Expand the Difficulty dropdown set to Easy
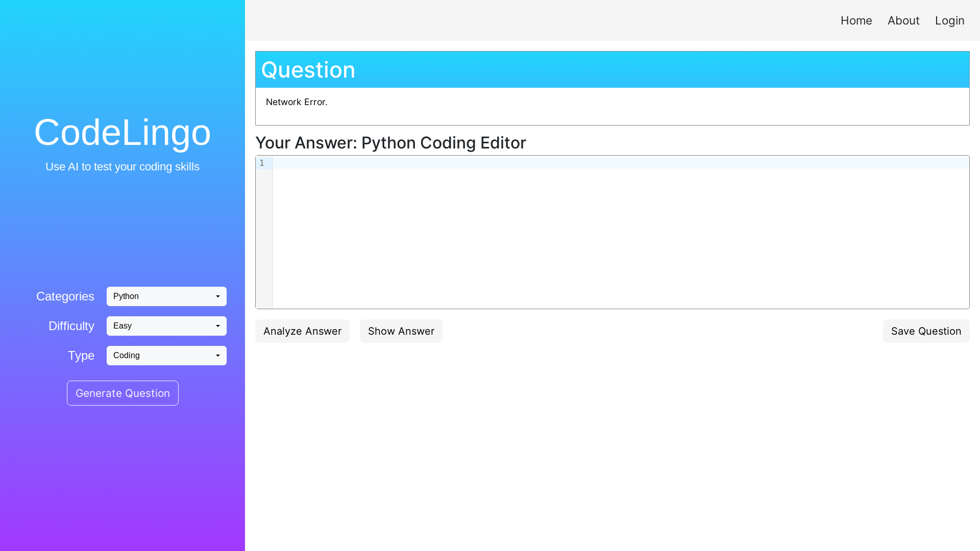 coord(166,326)
